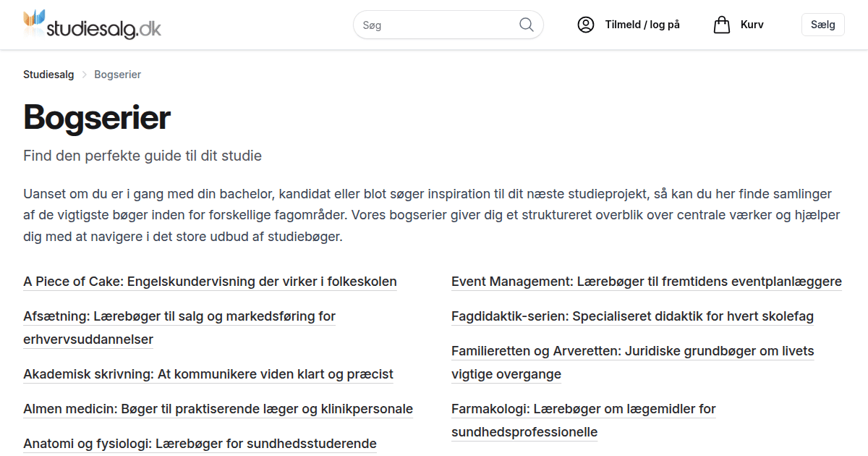Open Fagdidaktik-serien link
Screen dimensions: 868x456
click(x=632, y=316)
